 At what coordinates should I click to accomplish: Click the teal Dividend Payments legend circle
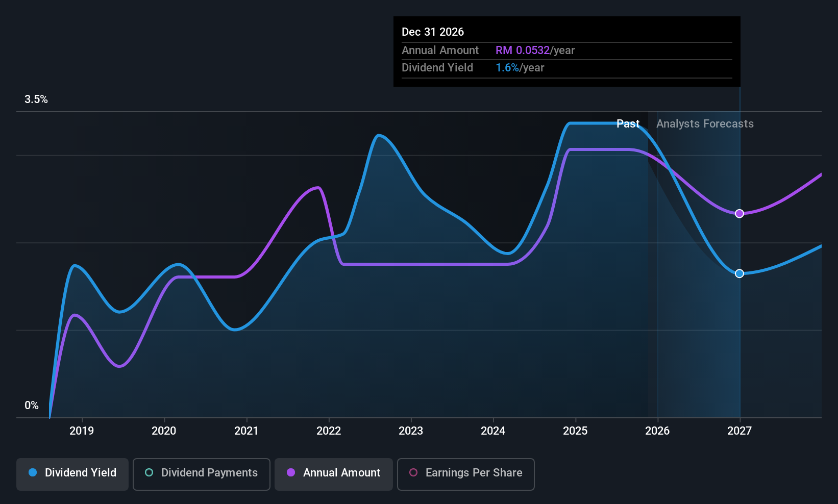(149, 472)
